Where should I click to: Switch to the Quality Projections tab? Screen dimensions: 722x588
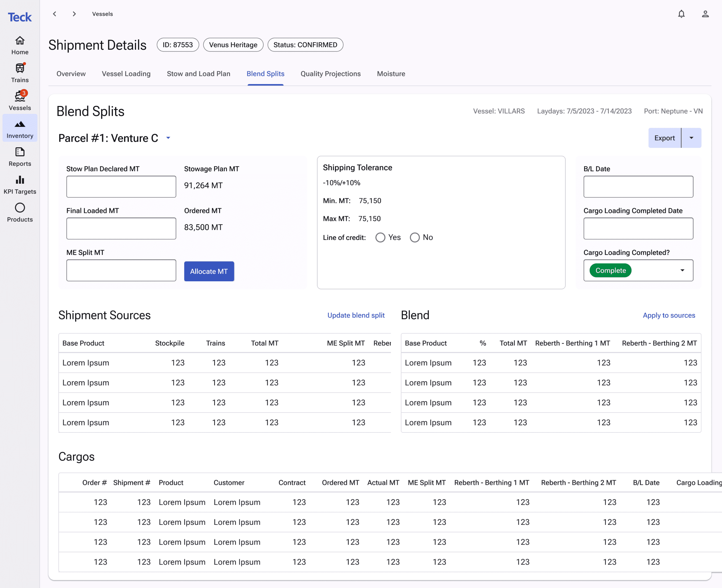pyautogui.click(x=330, y=74)
